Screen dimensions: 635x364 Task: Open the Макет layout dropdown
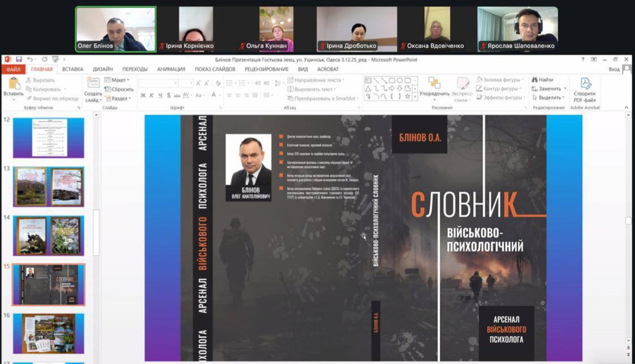point(117,80)
